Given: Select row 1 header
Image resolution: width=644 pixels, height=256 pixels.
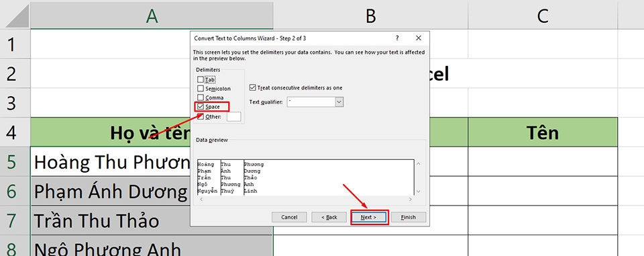Looking at the screenshot, I should click(15, 44).
